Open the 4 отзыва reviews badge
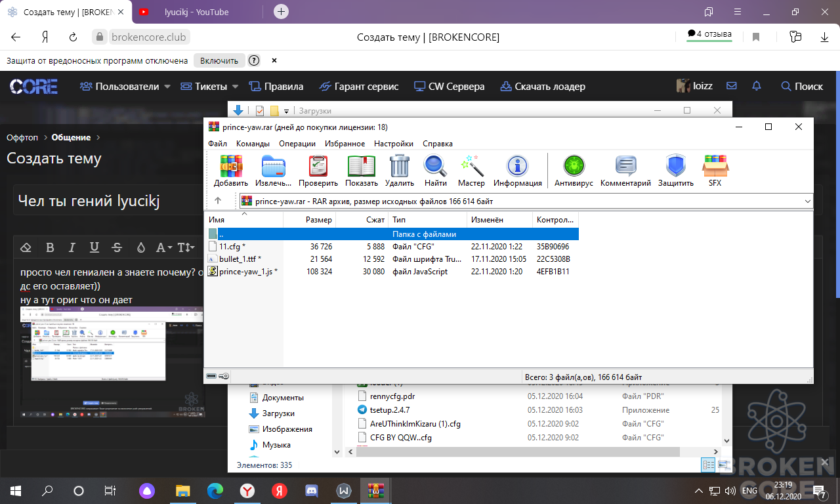The height and width of the screenshot is (504, 840). point(709,34)
